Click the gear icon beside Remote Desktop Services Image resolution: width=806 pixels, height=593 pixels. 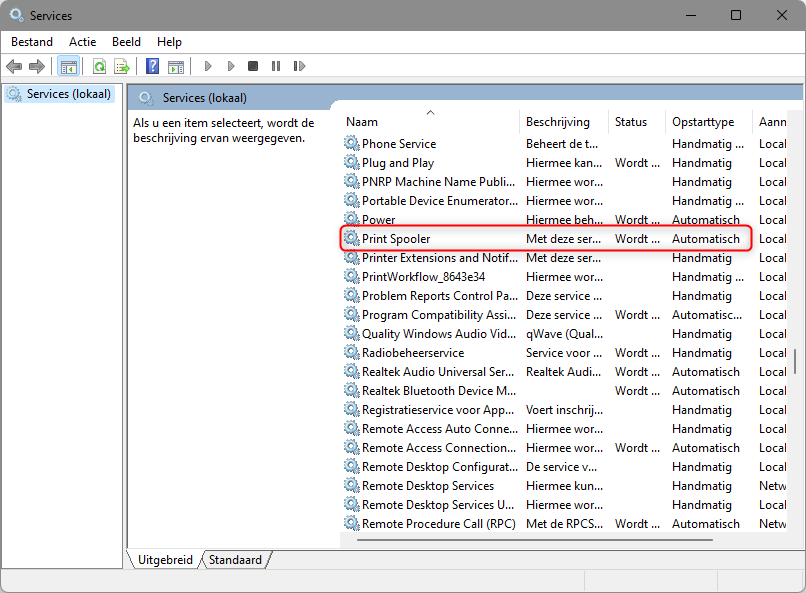click(x=352, y=486)
